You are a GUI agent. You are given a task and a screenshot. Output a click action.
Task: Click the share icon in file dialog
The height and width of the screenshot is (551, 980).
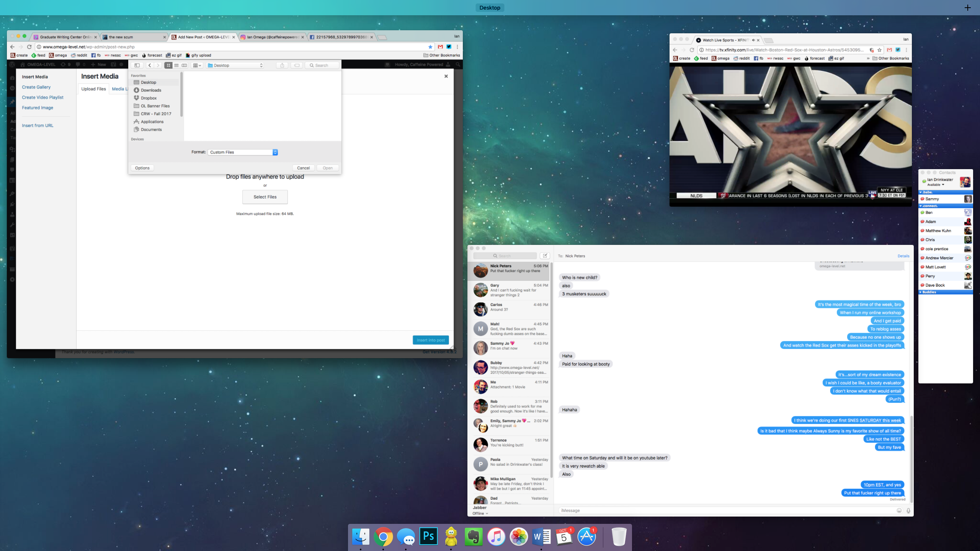click(282, 65)
